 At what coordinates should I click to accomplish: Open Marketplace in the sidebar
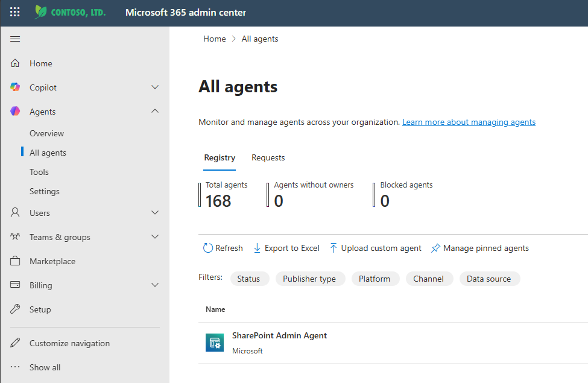(x=52, y=261)
